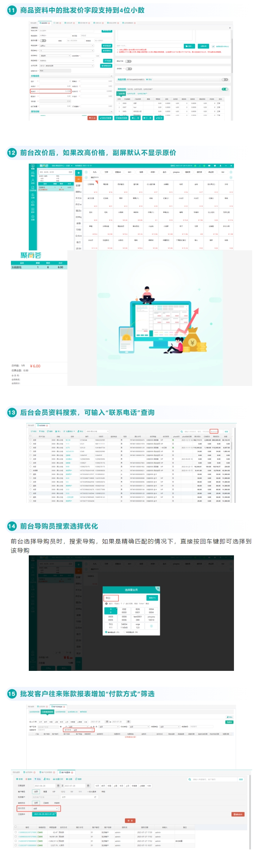Open the end date calendar icon in 客户结算单
This screenshot has width=258, height=868.
click(88, 786)
